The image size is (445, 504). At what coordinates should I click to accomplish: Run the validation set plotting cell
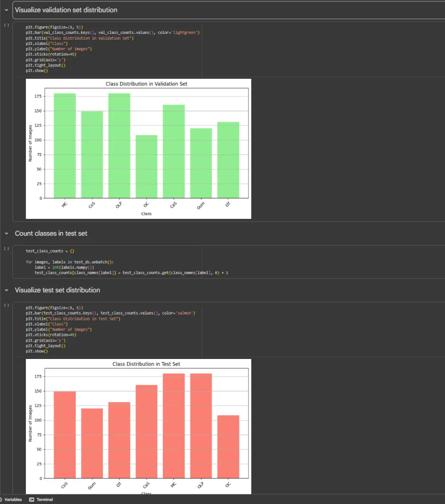click(6, 25)
